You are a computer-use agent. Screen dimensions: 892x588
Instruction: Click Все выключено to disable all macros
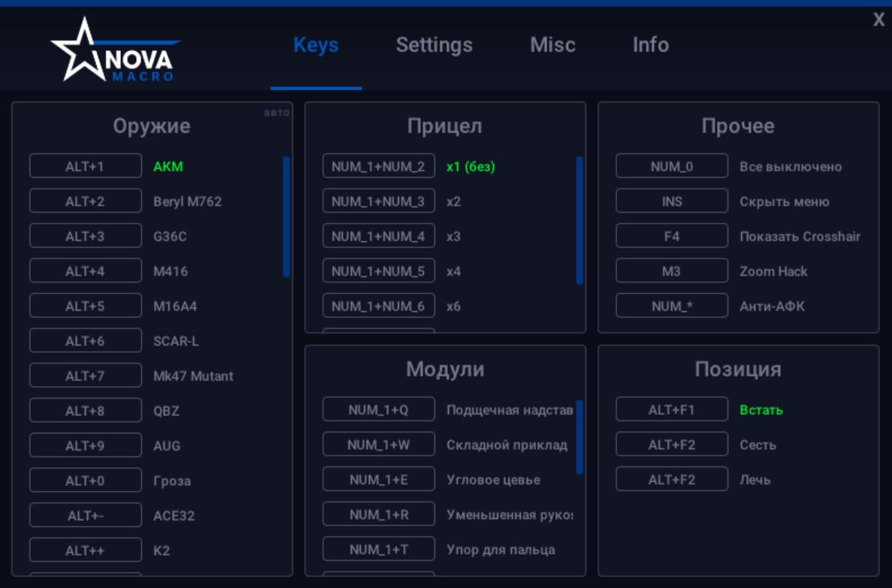671,166
